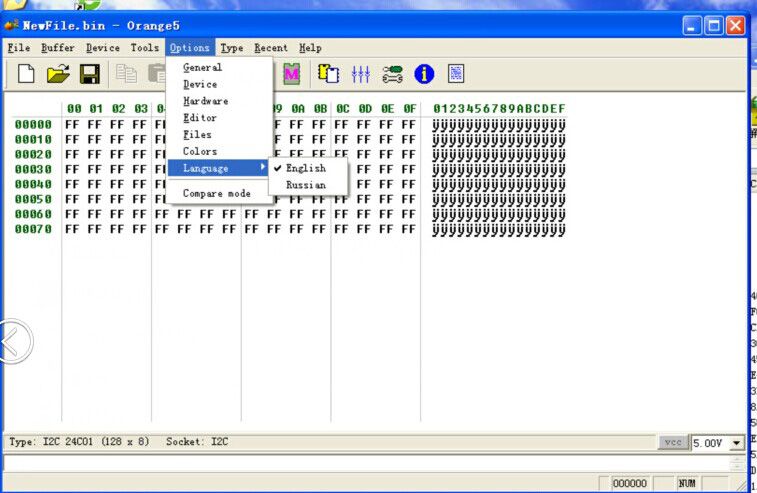Click the Copy icon in the toolbar
Screen dimensions: 757x493
(126, 74)
